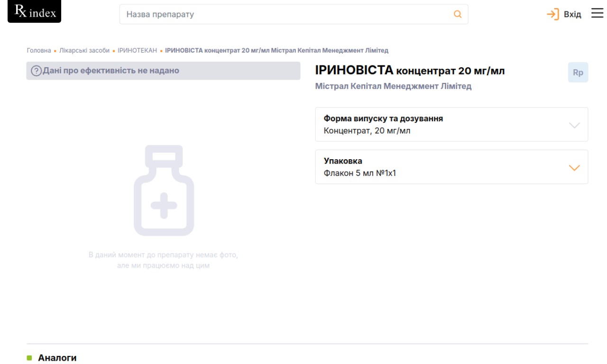Click the Rp prescription badge
This screenshot has width=607, height=364.
pyautogui.click(x=578, y=73)
